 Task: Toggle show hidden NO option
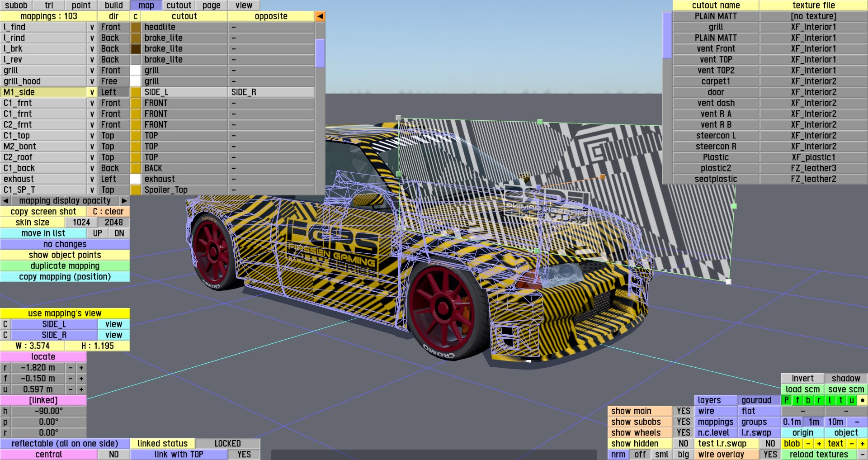684,444
